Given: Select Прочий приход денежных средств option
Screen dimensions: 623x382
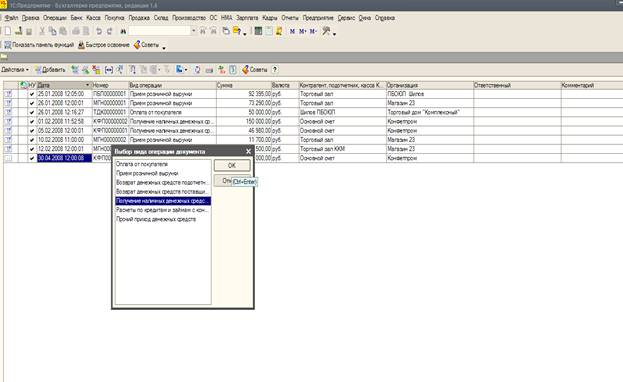Looking at the screenshot, I should [163, 219].
